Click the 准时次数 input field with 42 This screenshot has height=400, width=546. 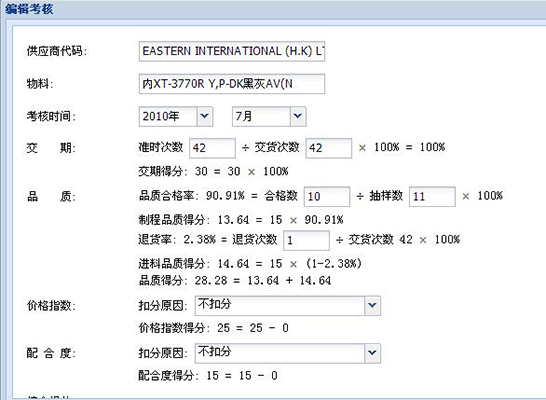tap(212, 148)
